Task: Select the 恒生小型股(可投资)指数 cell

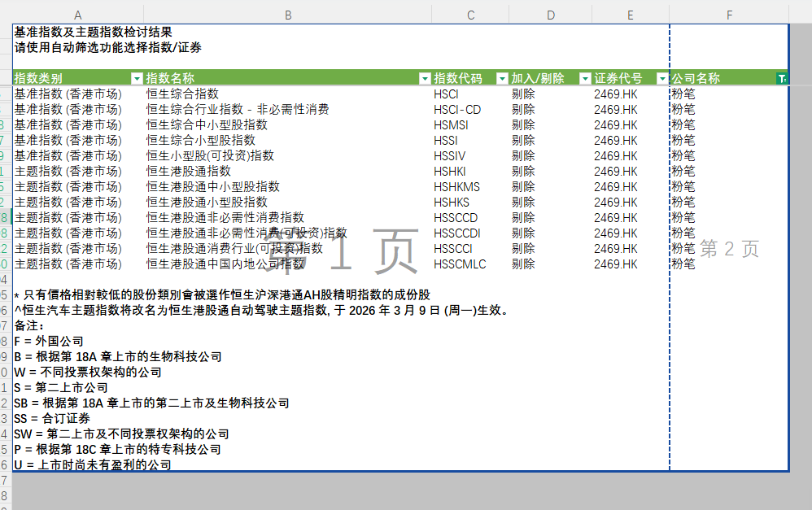Action: click(210, 156)
